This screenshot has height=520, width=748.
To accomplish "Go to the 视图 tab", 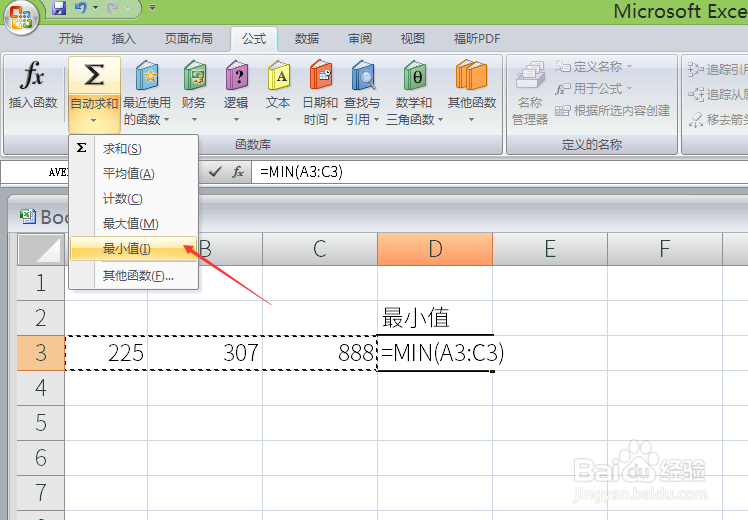I will pyautogui.click(x=413, y=39).
